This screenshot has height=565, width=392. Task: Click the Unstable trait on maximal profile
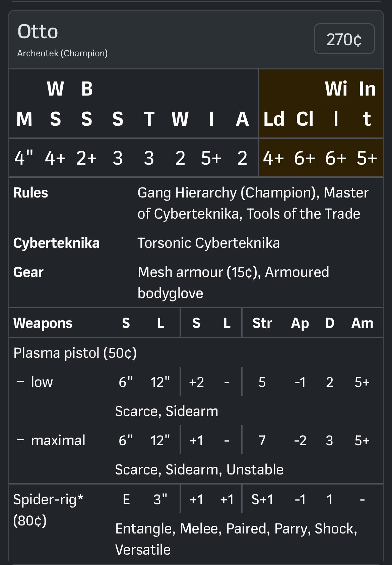(255, 470)
